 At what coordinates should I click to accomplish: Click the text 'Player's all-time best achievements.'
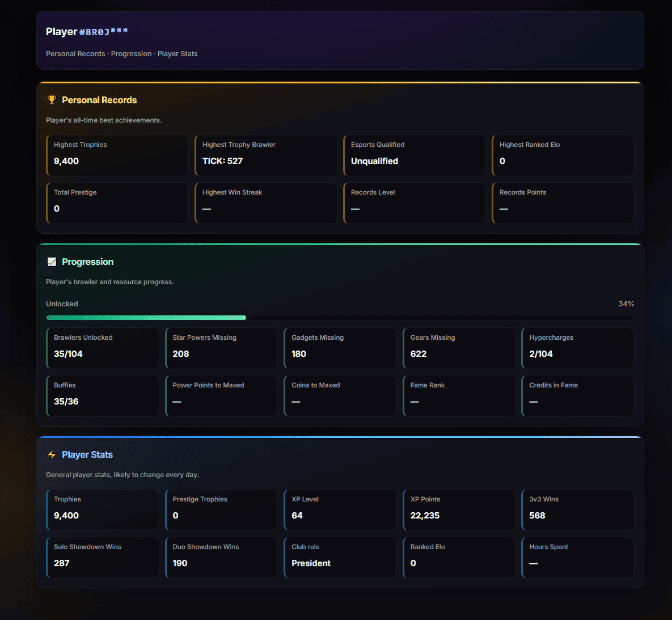[104, 120]
